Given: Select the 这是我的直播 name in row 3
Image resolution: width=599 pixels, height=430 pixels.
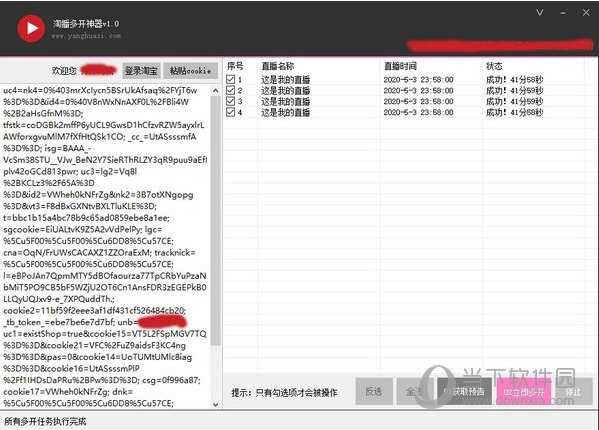Looking at the screenshot, I should tap(285, 102).
